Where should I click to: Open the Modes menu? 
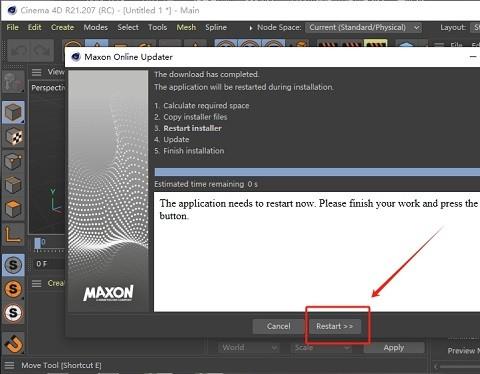click(x=96, y=27)
